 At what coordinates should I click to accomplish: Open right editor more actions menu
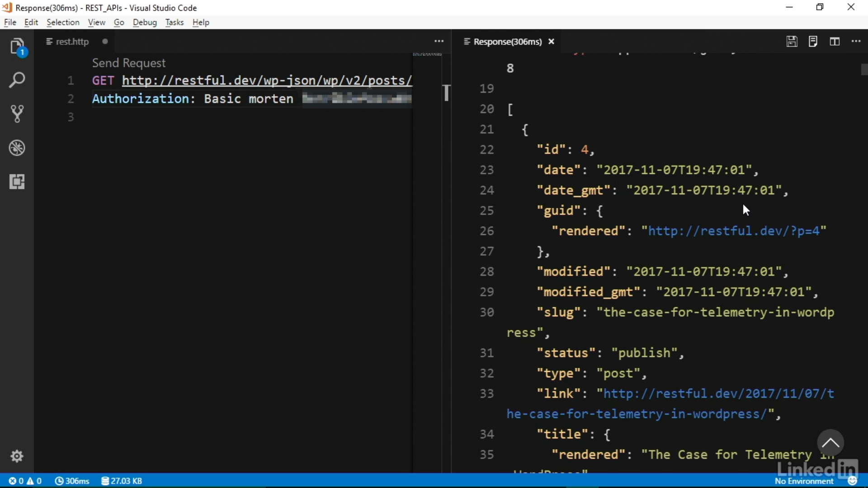[856, 41]
